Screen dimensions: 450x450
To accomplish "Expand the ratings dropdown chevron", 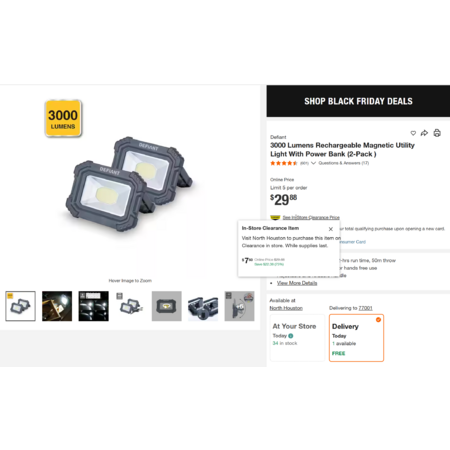I will (x=313, y=163).
